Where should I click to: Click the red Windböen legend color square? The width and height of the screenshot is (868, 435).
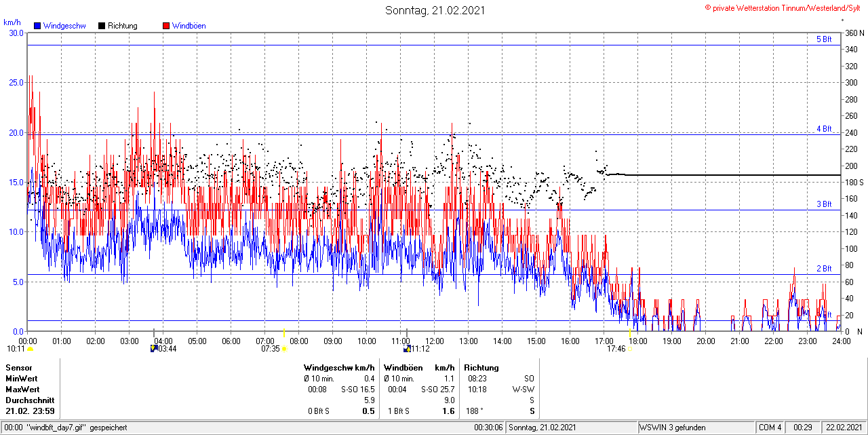point(166,26)
